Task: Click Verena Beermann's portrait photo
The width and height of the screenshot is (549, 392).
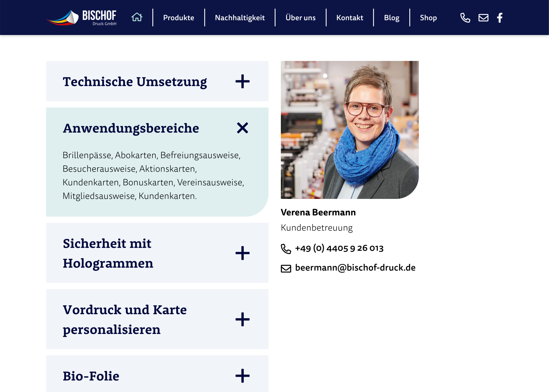Action: [350, 130]
